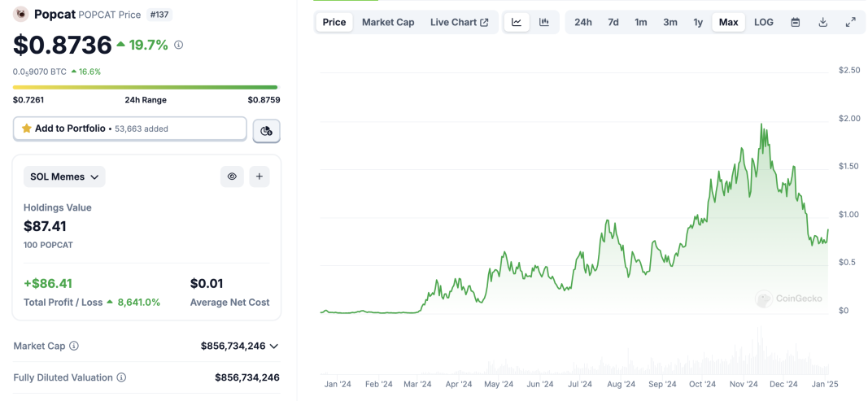Viewport: 868px width, 401px height.
Task: Switch to candlestick chart icon
Action: 544,22
